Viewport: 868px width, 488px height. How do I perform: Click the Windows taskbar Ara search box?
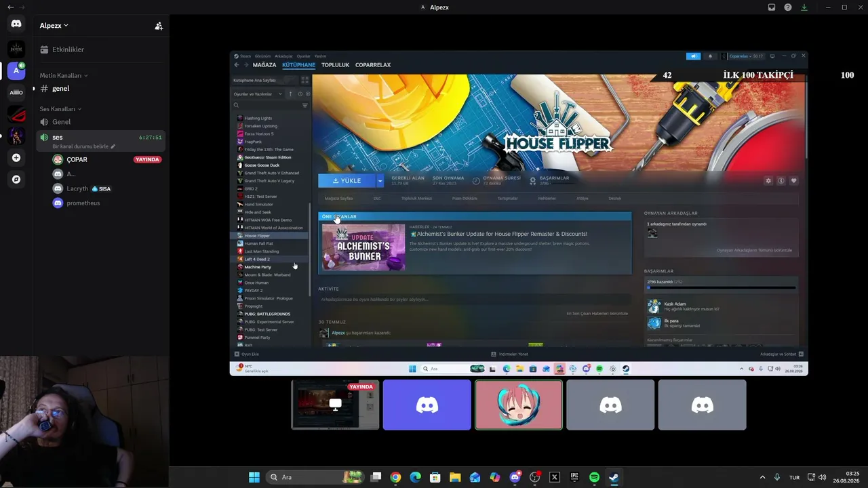tap(314, 477)
